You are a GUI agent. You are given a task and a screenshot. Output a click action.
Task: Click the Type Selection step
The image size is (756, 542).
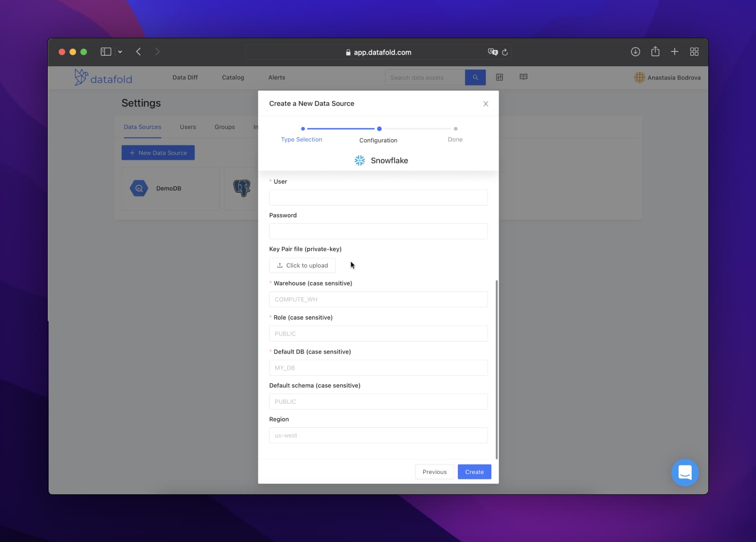[x=301, y=139]
